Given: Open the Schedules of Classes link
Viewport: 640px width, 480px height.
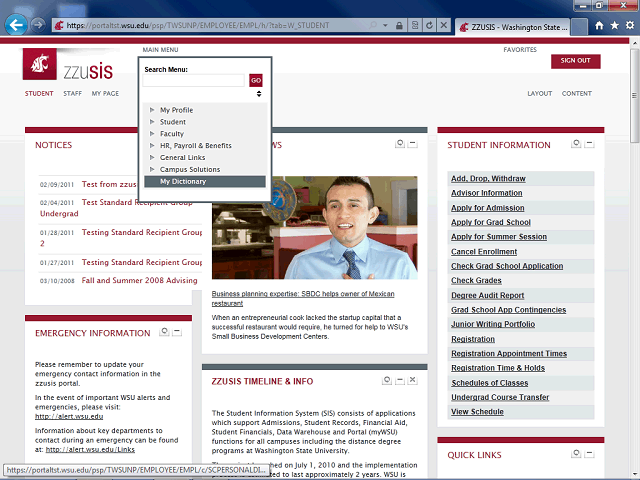Looking at the screenshot, I should coord(490,383).
